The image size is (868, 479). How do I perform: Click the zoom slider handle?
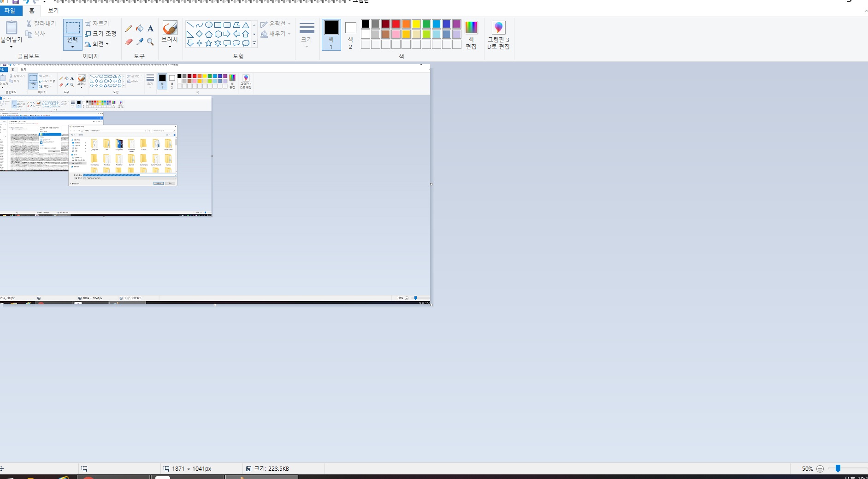838,468
